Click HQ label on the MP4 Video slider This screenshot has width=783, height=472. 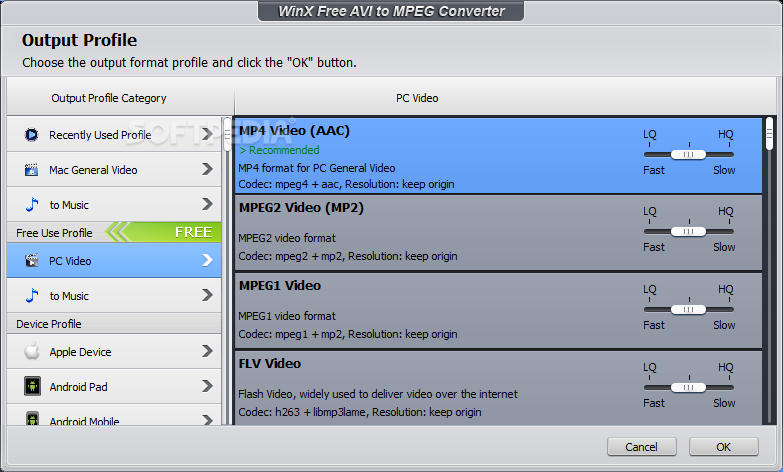(x=726, y=134)
